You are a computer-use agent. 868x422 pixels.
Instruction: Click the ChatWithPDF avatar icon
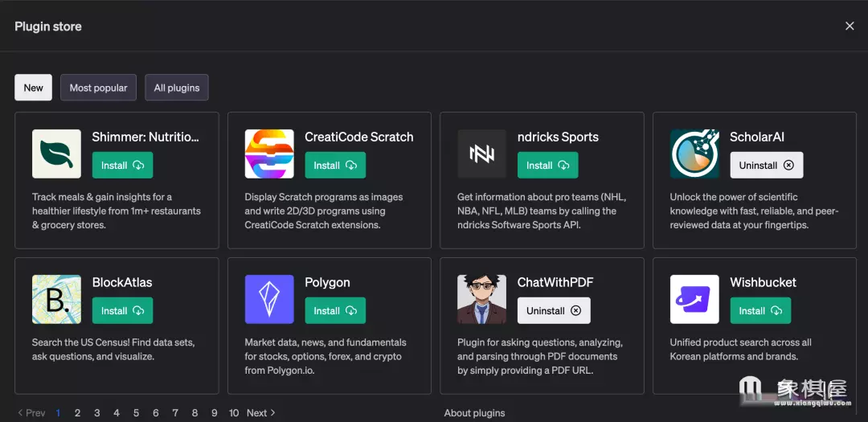[x=481, y=299]
